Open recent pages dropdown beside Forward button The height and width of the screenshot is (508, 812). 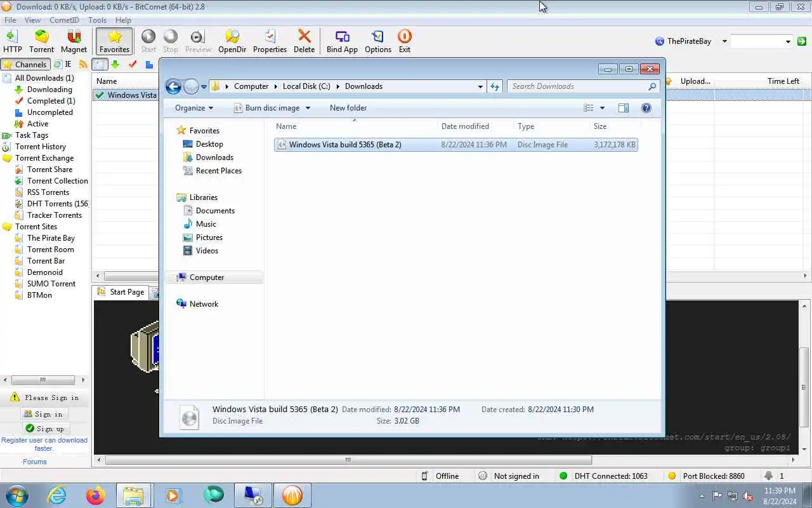click(204, 86)
